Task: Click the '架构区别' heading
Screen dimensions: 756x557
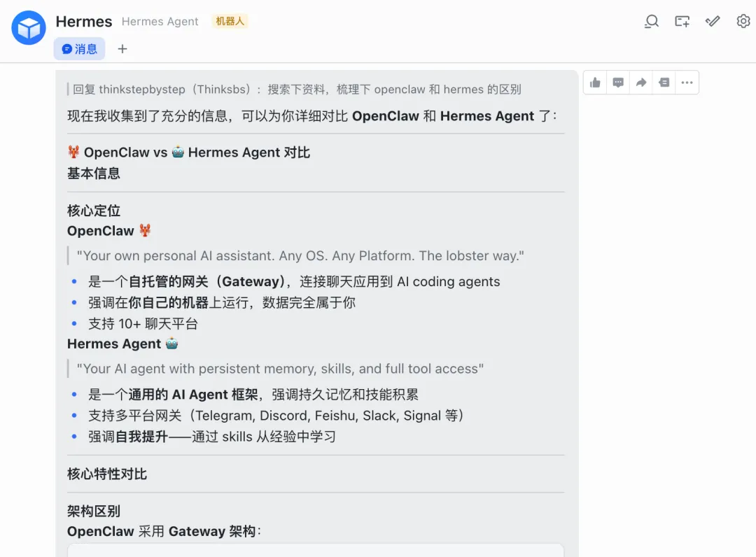Action: pos(94,512)
